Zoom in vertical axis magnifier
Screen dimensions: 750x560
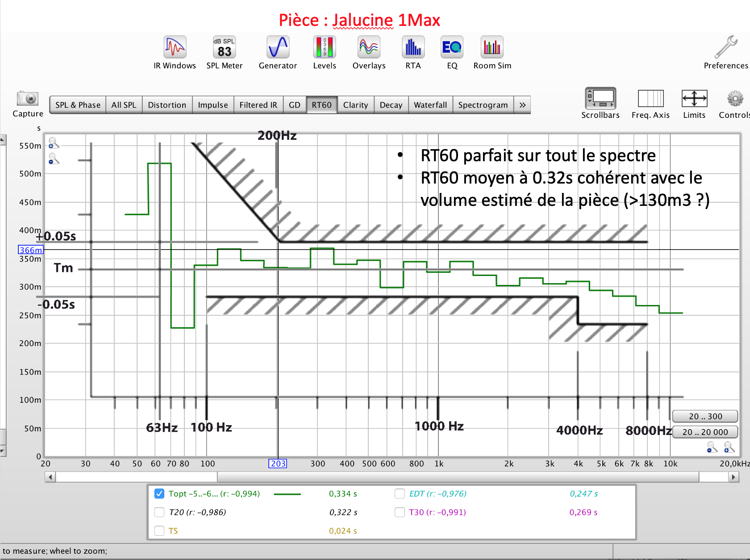coord(54,143)
